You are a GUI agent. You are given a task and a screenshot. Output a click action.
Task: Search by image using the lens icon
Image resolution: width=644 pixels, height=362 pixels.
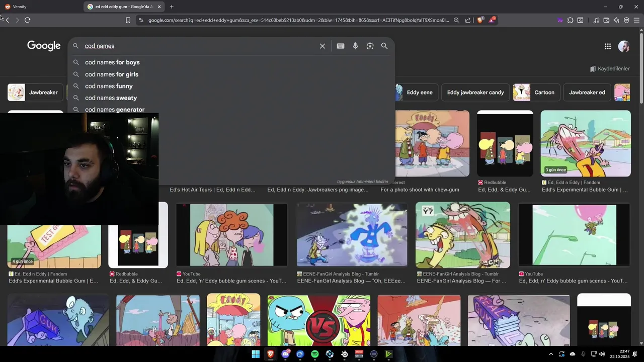tap(370, 46)
